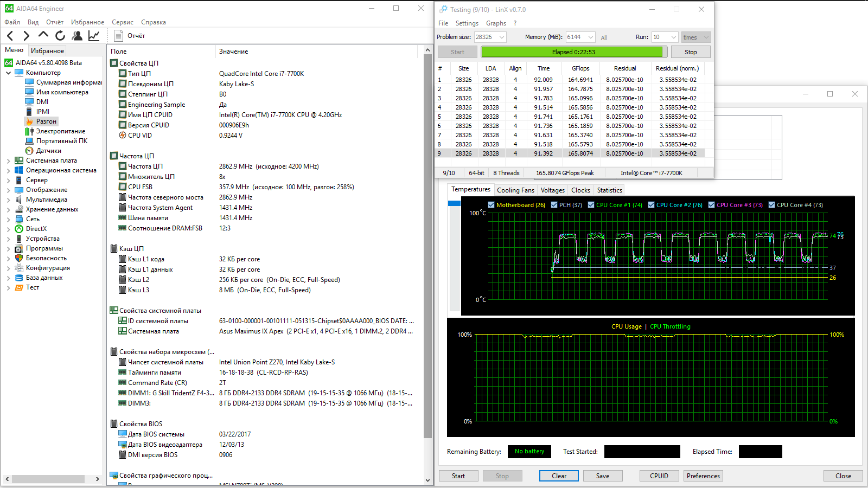Expand the Системная плата node
The width and height of the screenshot is (868, 488).
[8, 160]
